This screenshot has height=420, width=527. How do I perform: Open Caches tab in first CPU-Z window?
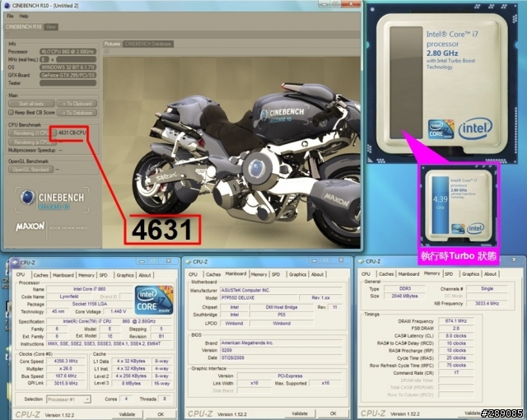40,275
